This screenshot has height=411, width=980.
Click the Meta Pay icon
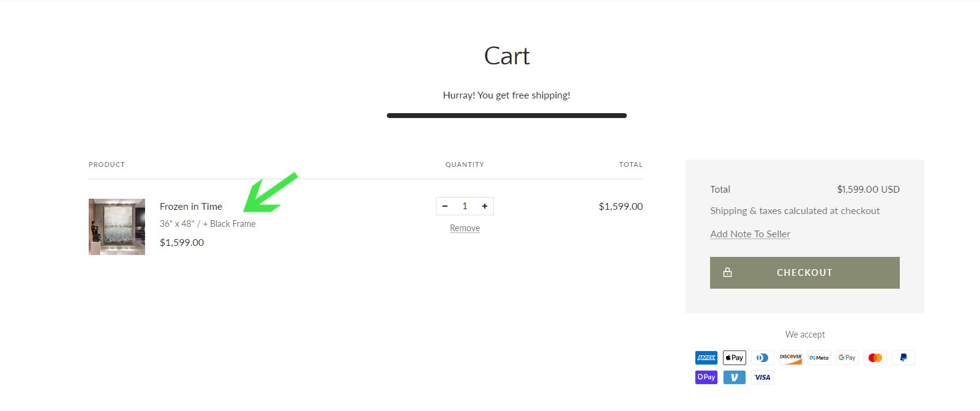point(819,358)
